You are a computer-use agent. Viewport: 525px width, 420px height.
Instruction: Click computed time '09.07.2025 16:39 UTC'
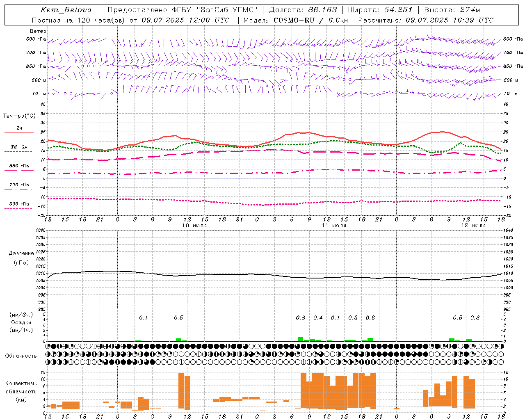[x=450, y=20]
